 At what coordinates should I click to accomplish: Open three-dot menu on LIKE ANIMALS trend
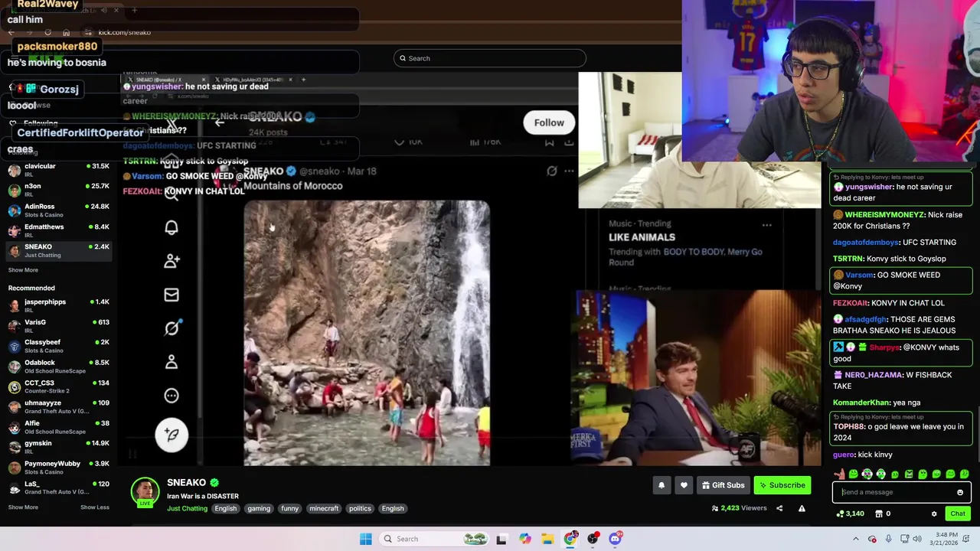click(x=766, y=225)
